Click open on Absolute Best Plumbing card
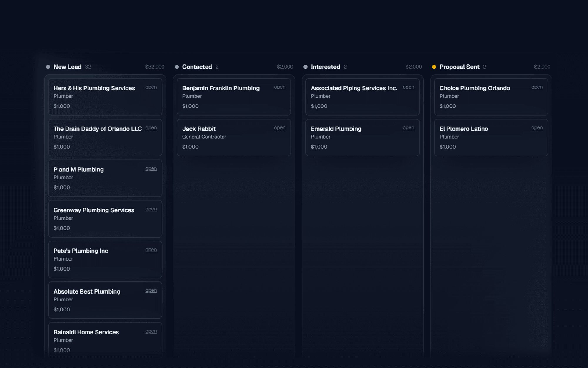The height and width of the screenshot is (368, 588). tap(151, 290)
